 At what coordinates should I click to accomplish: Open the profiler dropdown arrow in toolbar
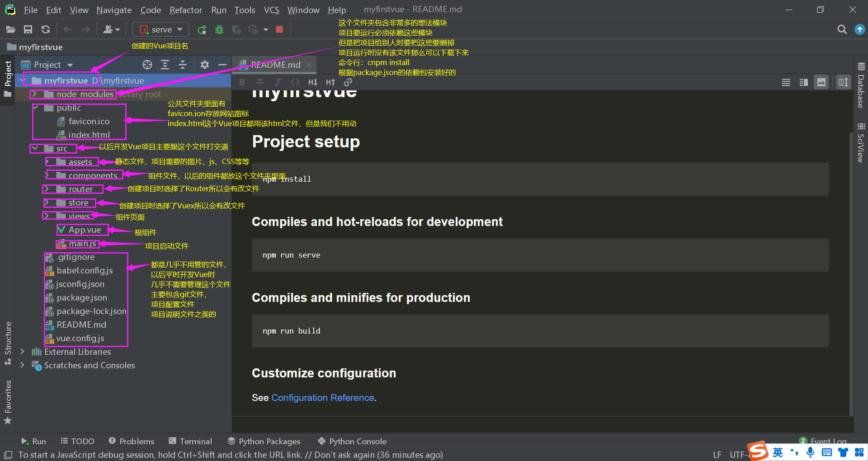click(266, 29)
